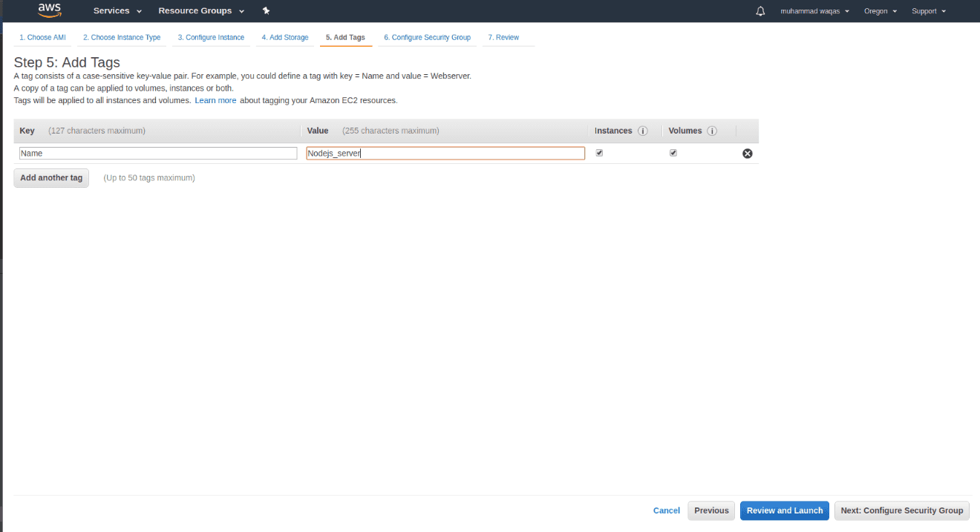
Task: Click the Instances column info icon
Action: [x=643, y=131]
